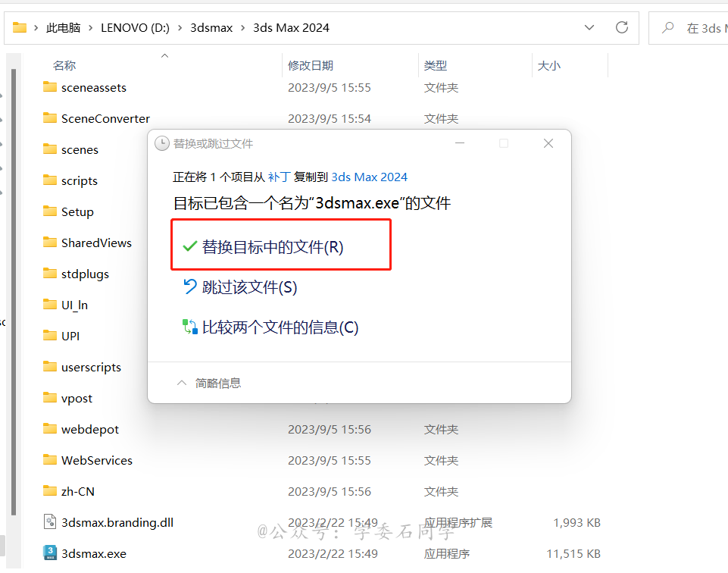728x573 pixels.
Task: Navigate to 此电脑 in the breadcrumb
Action: [64, 27]
